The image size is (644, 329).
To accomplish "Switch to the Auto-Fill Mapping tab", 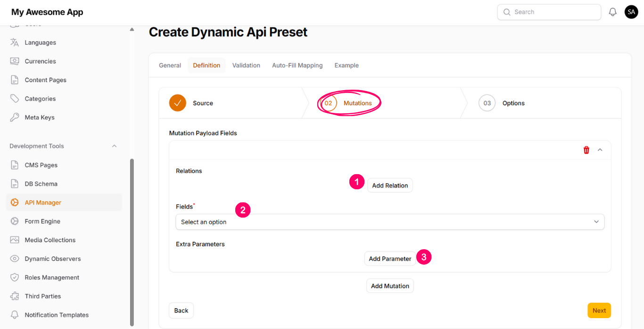I will click(297, 66).
